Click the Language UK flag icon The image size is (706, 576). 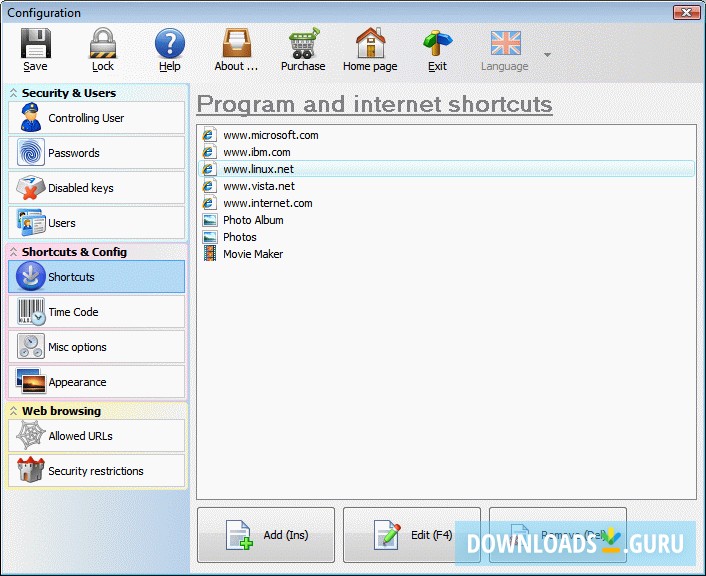505,43
